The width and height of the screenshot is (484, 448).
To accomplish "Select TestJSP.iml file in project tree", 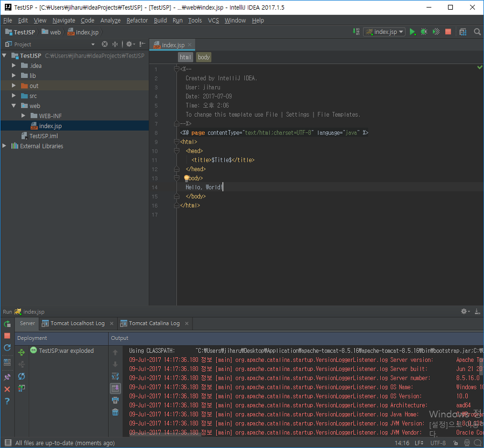I will coord(44,136).
